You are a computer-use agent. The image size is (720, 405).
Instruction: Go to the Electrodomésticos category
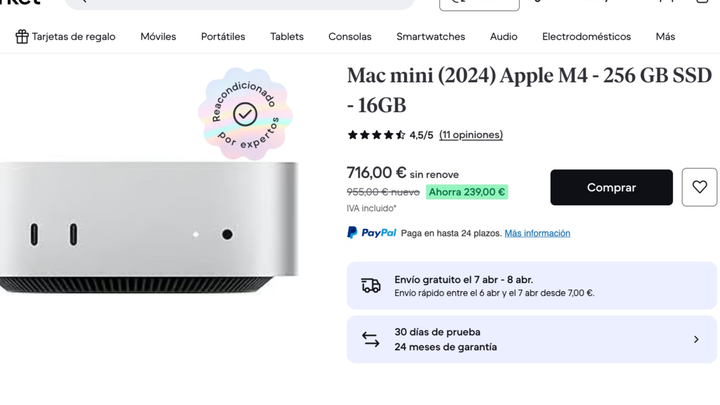(x=586, y=37)
